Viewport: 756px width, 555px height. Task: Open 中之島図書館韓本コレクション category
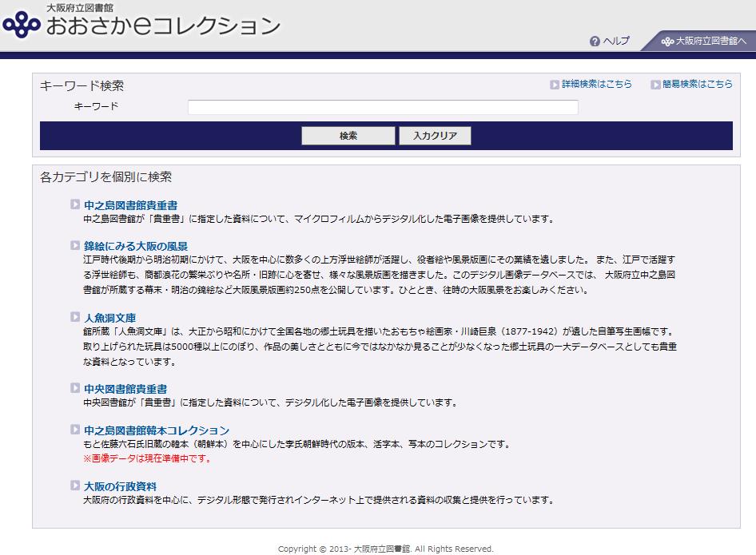156,430
